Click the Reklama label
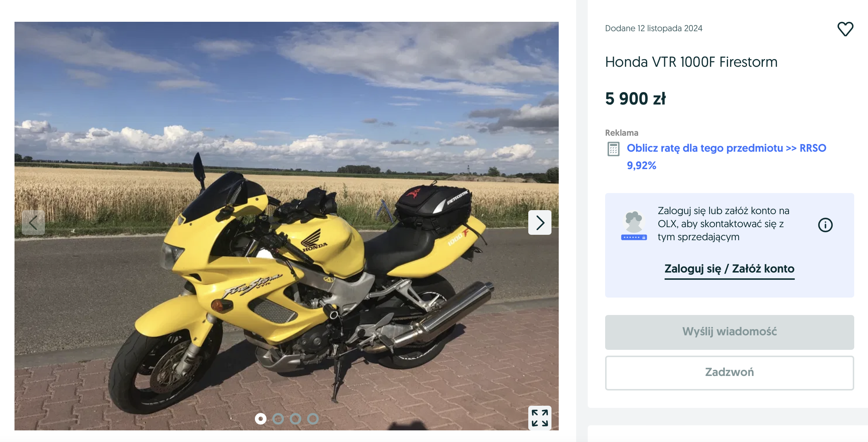Image resolution: width=868 pixels, height=442 pixels. (621, 133)
